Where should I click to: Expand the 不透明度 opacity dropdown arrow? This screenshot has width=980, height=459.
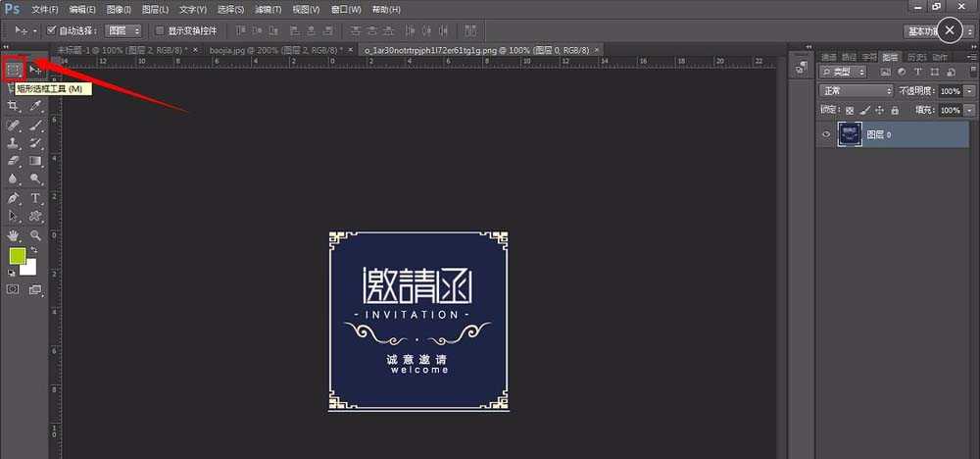[x=969, y=91]
